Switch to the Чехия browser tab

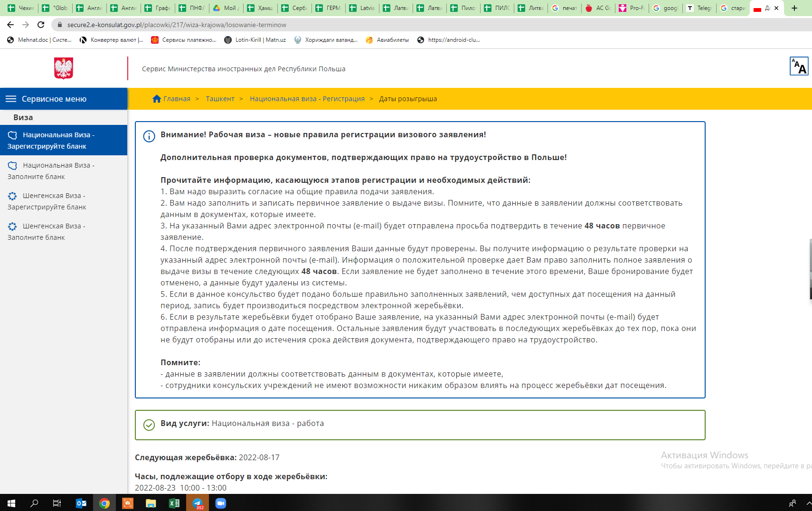(x=21, y=8)
